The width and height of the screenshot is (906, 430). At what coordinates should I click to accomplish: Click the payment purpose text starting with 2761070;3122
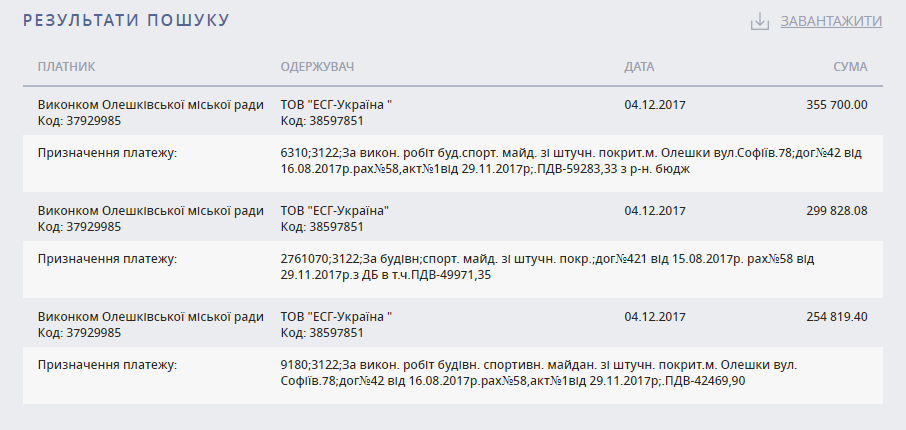(x=547, y=267)
